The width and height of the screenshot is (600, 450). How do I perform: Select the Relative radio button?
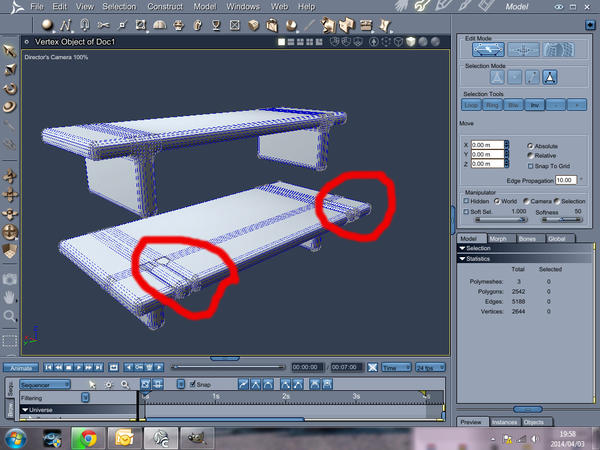pos(530,155)
